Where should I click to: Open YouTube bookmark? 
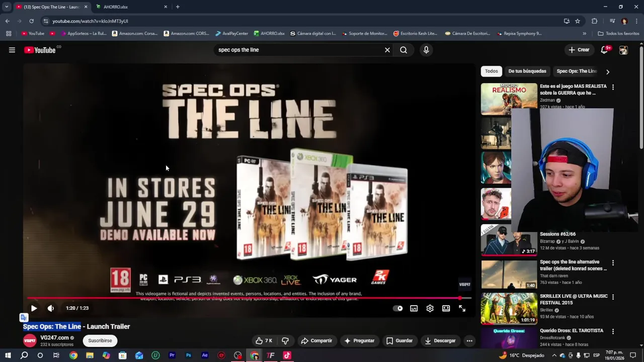33,34
